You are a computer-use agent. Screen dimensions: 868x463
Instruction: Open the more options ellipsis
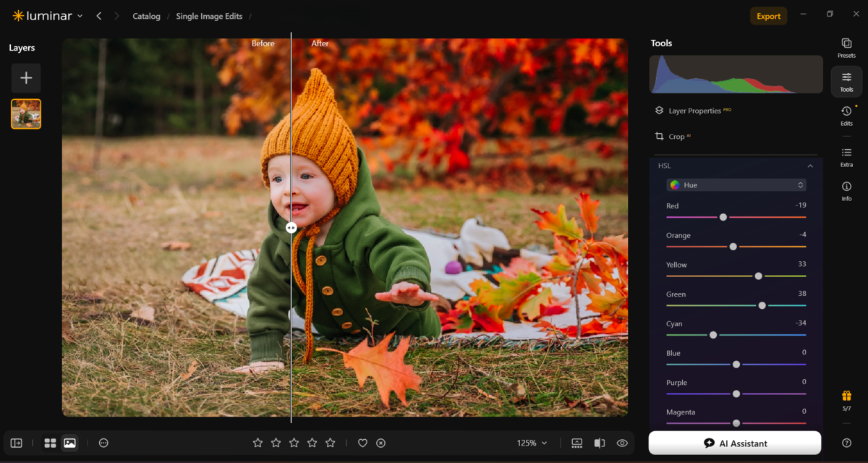pyautogui.click(x=103, y=443)
